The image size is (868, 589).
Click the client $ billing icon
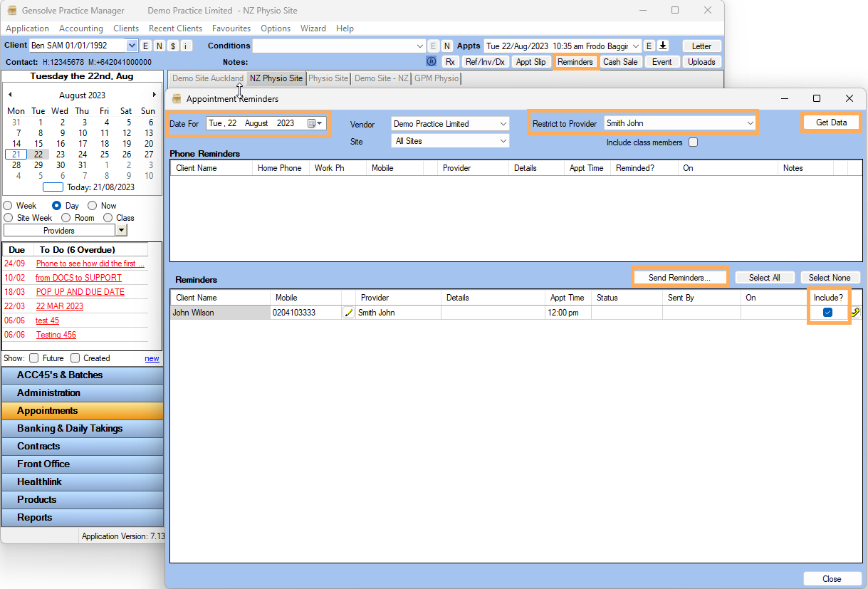[172, 46]
